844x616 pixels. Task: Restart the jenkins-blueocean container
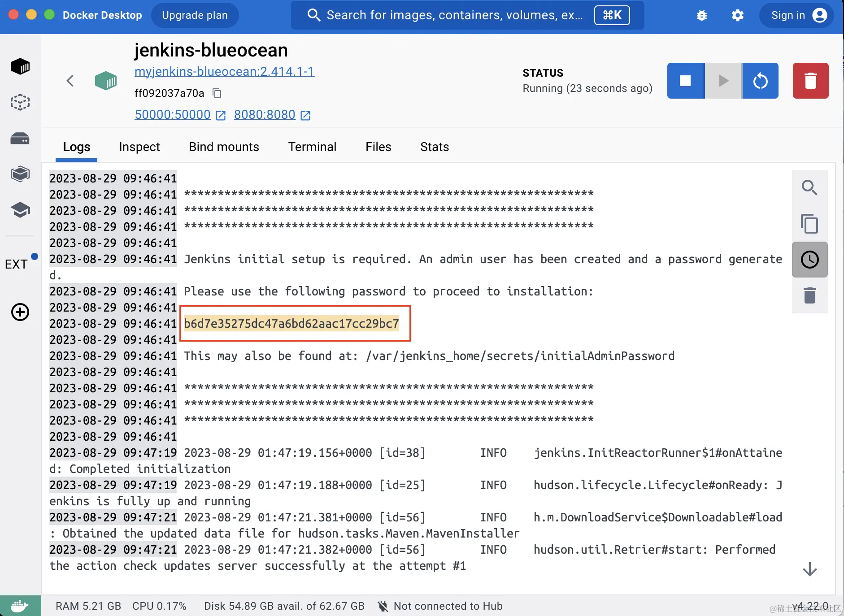(761, 81)
